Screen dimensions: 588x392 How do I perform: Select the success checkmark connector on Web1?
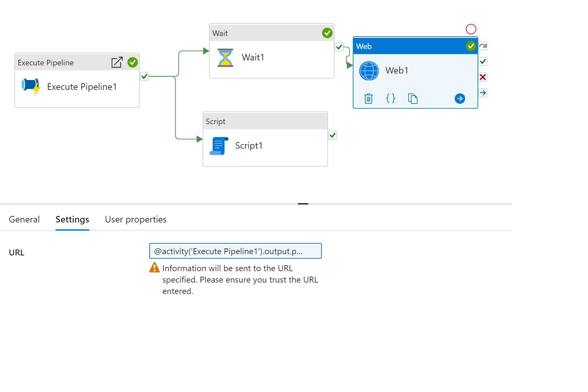coord(483,61)
